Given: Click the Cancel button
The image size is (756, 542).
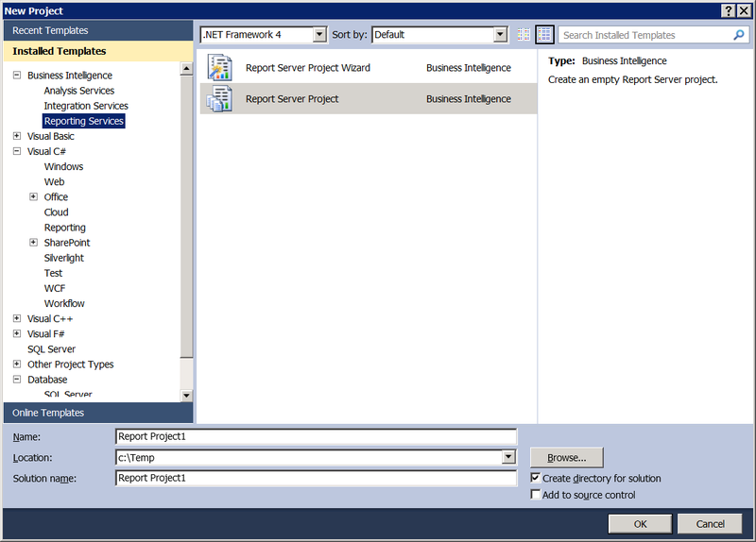Looking at the screenshot, I should (x=710, y=524).
